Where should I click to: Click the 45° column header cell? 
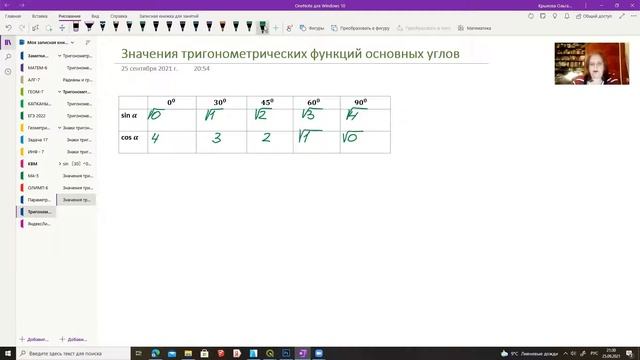coord(270,103)
